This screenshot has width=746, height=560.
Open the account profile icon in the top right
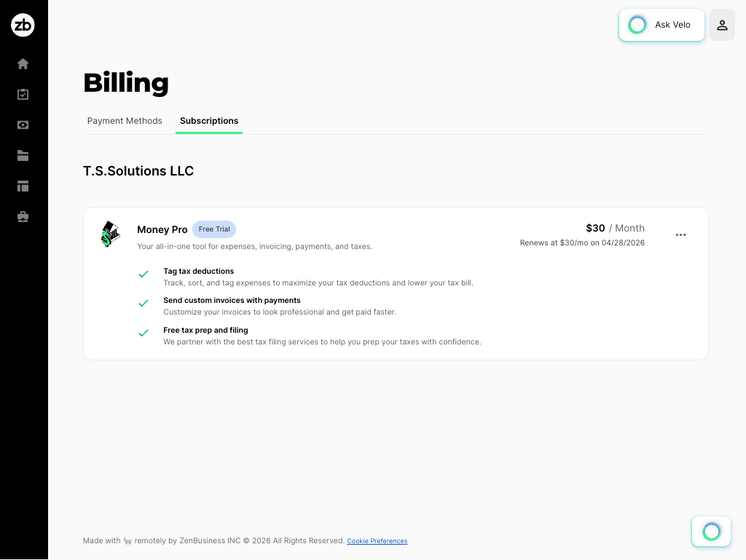pyautogui.click(x=721, y=25)
